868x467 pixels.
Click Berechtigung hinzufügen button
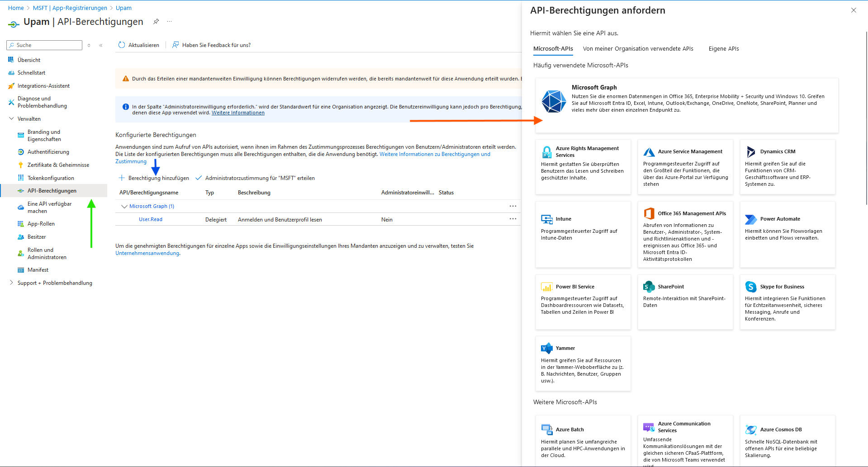point(154,178)
